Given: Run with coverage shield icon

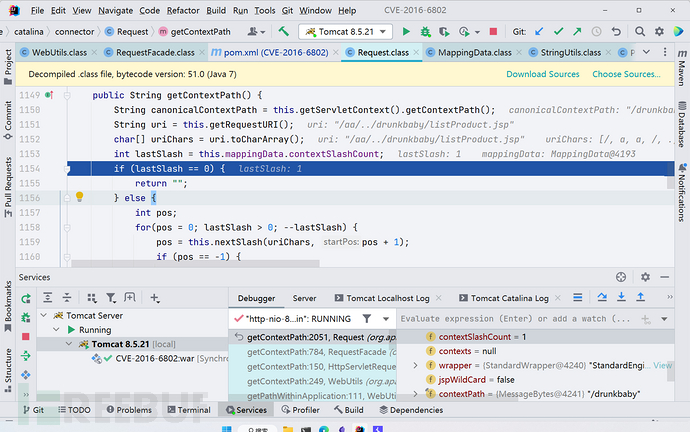Looking at the screenshot, I should [444, 32].
